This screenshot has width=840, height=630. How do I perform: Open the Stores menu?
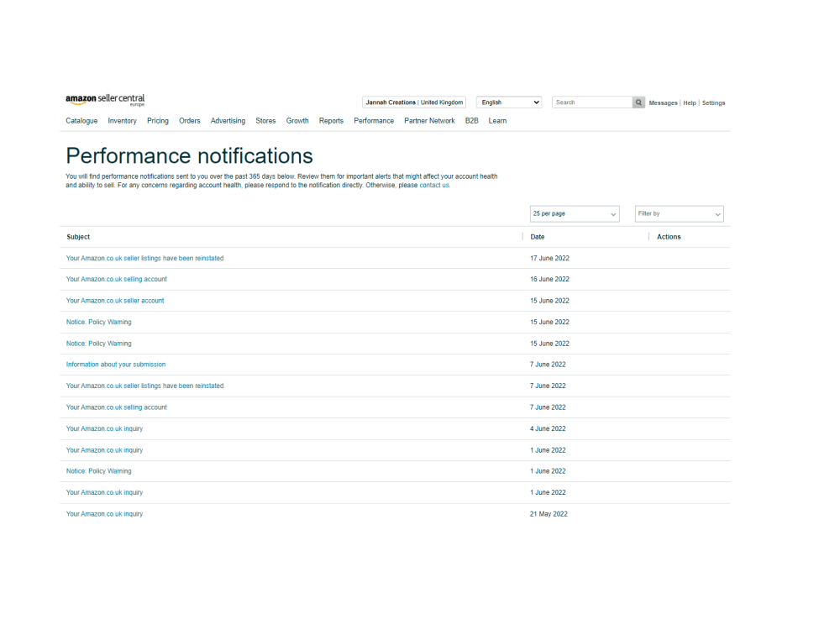[x=265, y=121]
